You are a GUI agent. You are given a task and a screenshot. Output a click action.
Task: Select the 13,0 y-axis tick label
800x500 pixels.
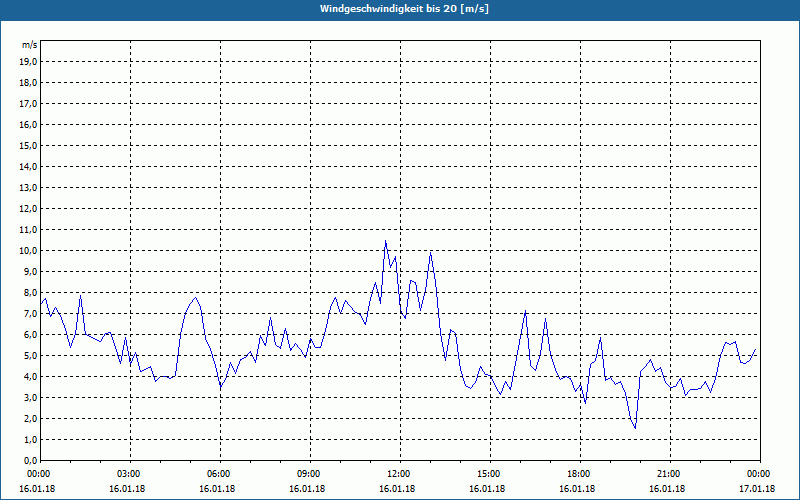point(29,188)
